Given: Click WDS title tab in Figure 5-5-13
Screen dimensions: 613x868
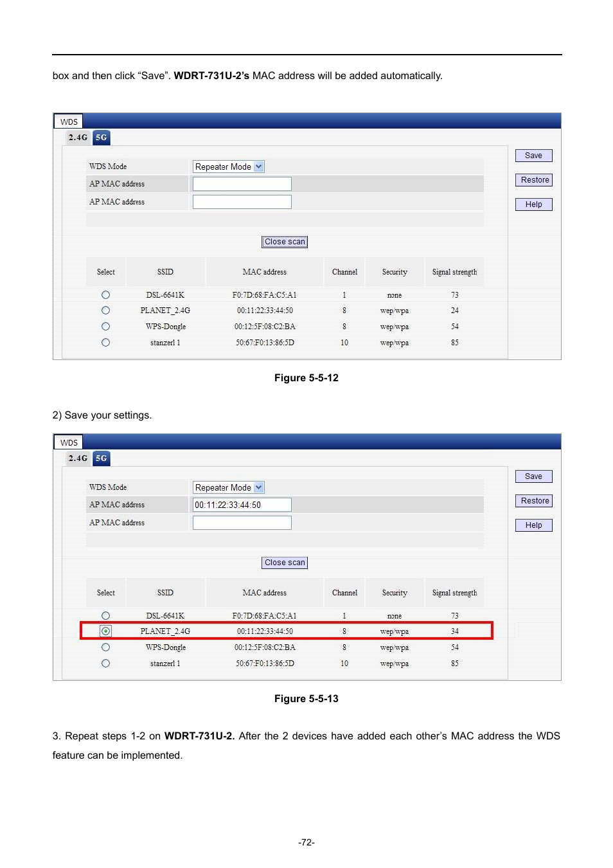Looking at the screenshot, I should pos(68,442).
